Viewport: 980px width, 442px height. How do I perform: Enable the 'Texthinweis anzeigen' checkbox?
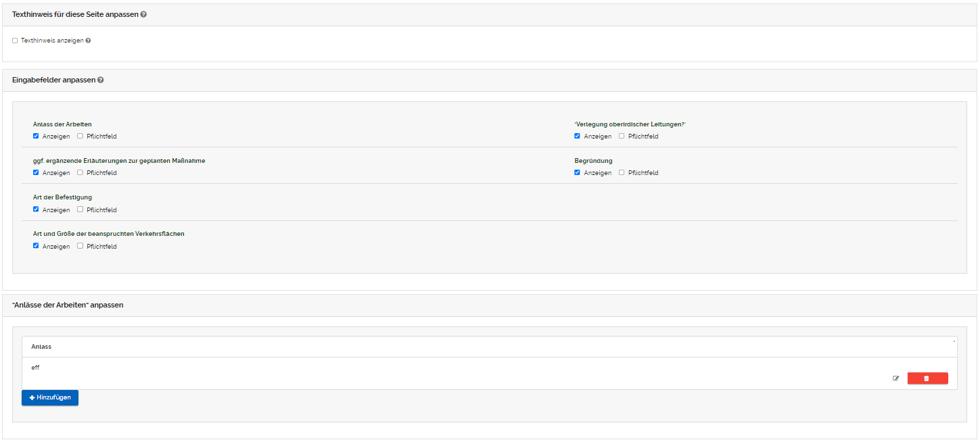[15, 41]
